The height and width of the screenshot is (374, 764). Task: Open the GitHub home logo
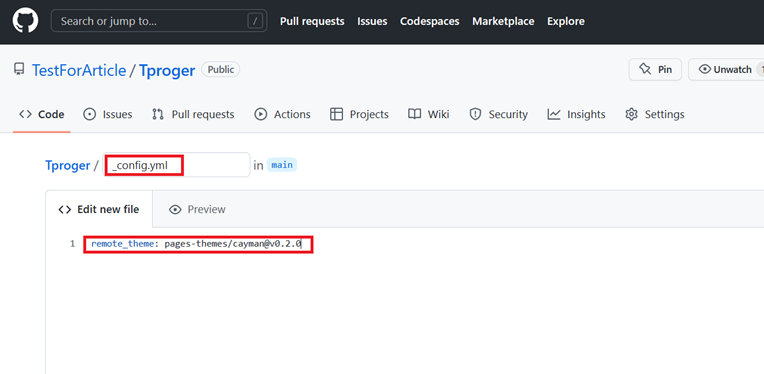pyautogui.click(x=25, y=21)
